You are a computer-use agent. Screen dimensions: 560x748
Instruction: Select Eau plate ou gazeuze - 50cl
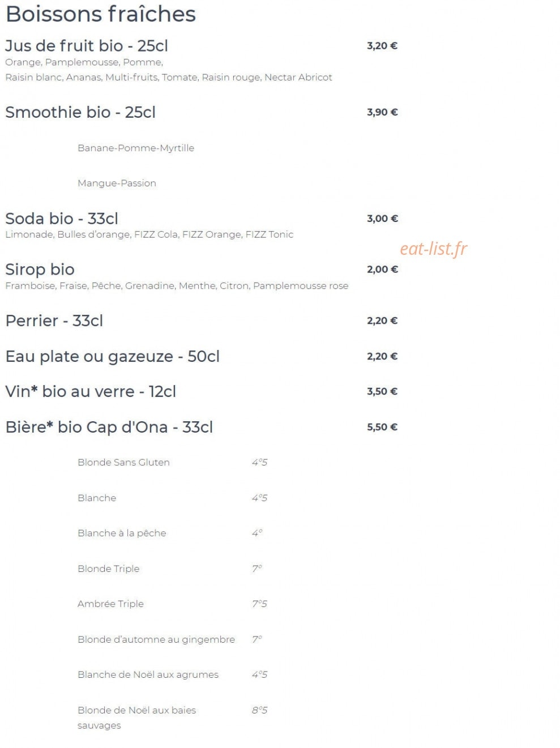click(113, 356)
